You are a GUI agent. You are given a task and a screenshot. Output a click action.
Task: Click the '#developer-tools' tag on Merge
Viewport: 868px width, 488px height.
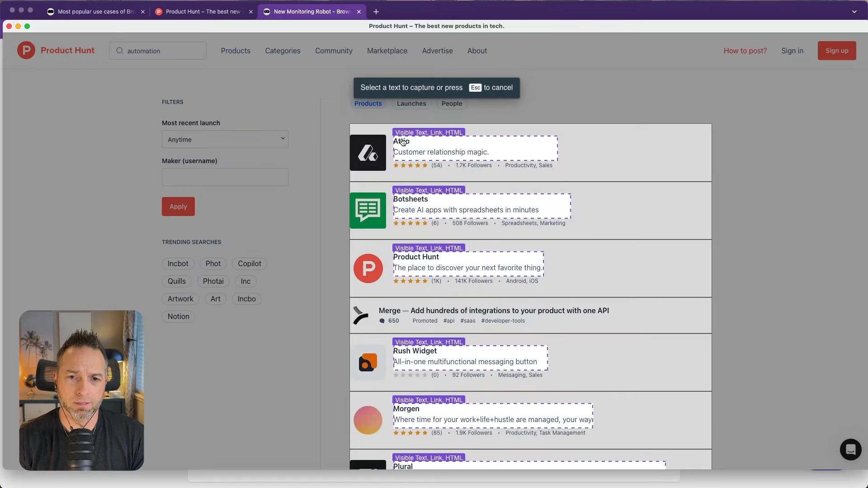point(503,321)
